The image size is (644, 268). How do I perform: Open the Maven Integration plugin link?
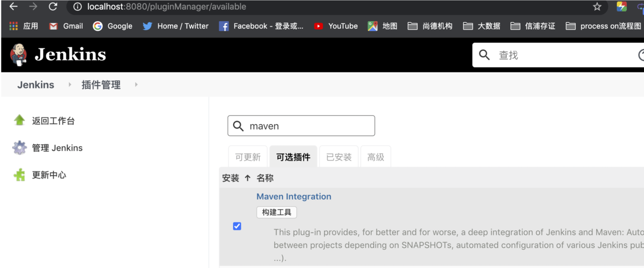point(294,197)
